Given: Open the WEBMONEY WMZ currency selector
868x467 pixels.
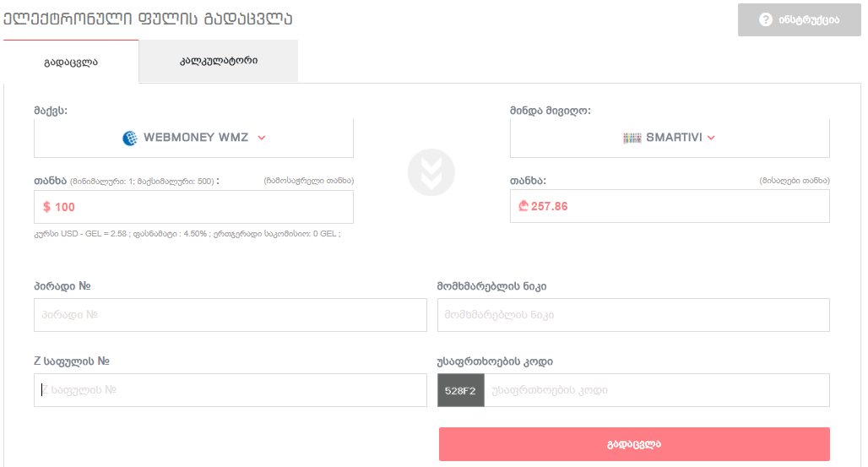Looking at the screenshot, I should click(x=193, y=138).
